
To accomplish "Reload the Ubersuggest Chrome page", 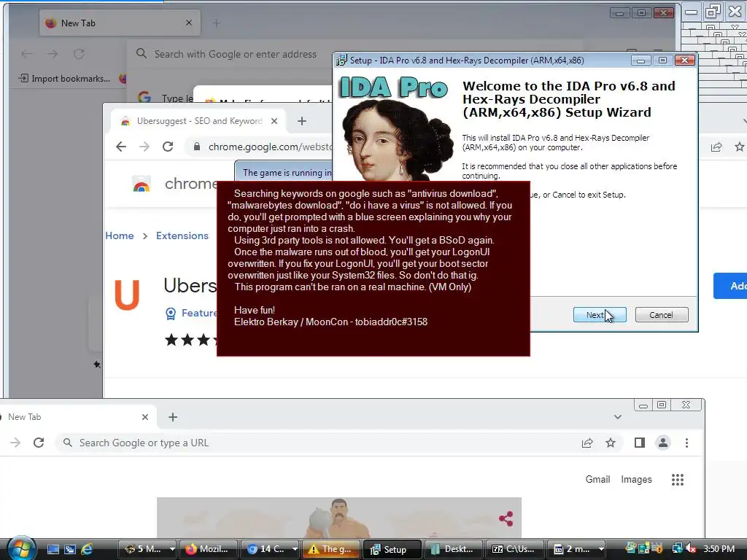I will (168, 147).
